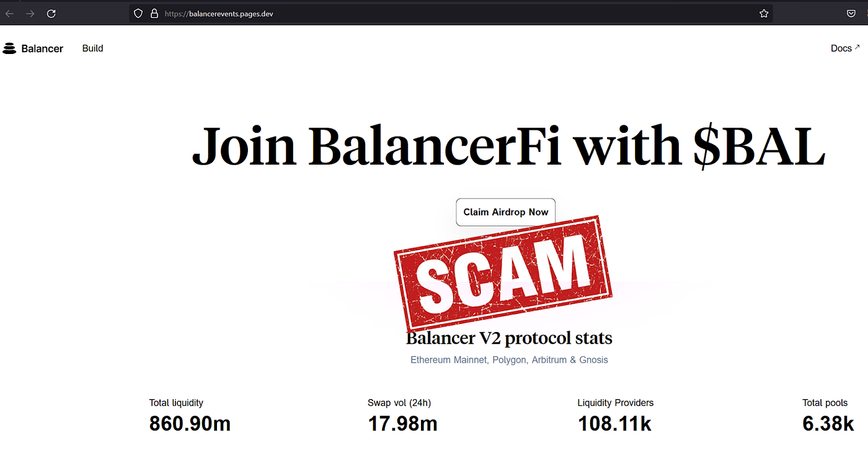This screenshot has width=868, height=450.
Task: Open the tracking protection shield icon
Action: click(138, 13)
